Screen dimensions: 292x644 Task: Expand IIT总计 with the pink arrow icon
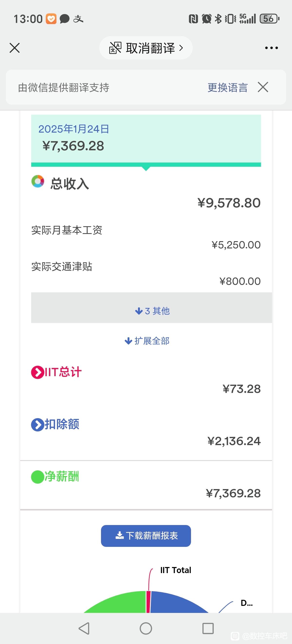tap(37, 373)
